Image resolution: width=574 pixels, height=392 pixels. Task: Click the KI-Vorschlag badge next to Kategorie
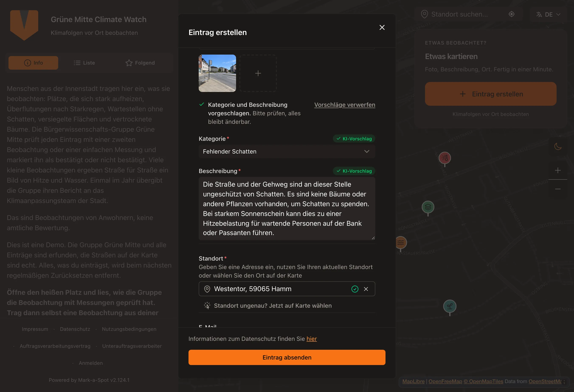click(x=354, y=139)
